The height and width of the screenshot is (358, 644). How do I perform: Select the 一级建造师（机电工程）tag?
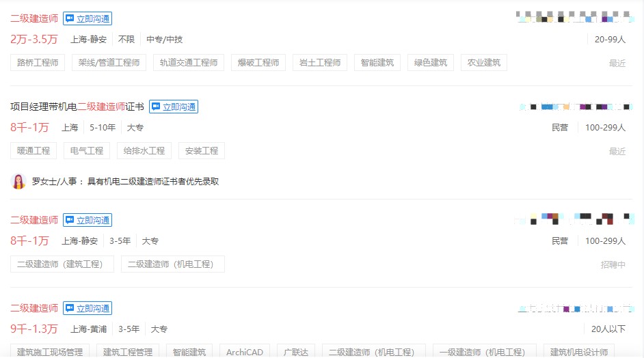[483, 352]
